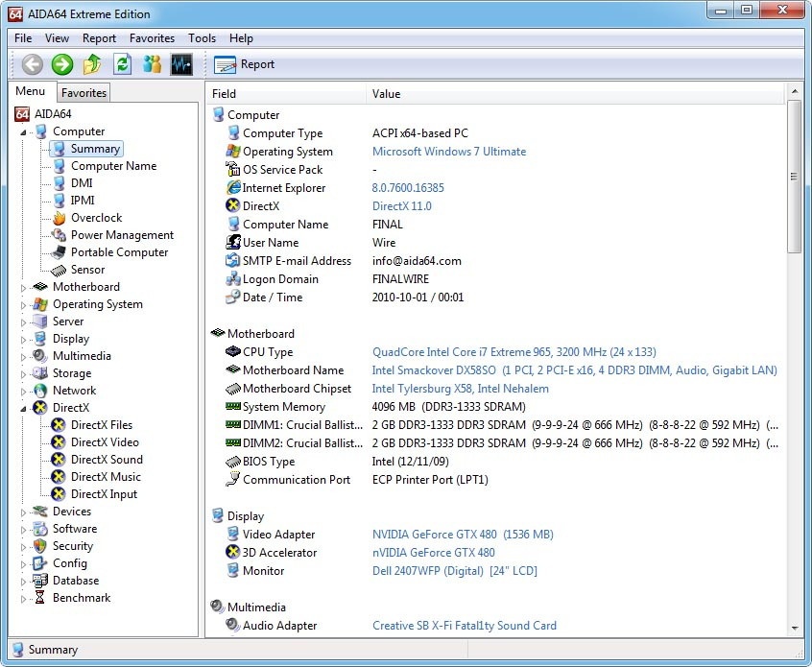This screenshot has width=812, height=667.
Task: Click the Value column header
Action: 386,94
